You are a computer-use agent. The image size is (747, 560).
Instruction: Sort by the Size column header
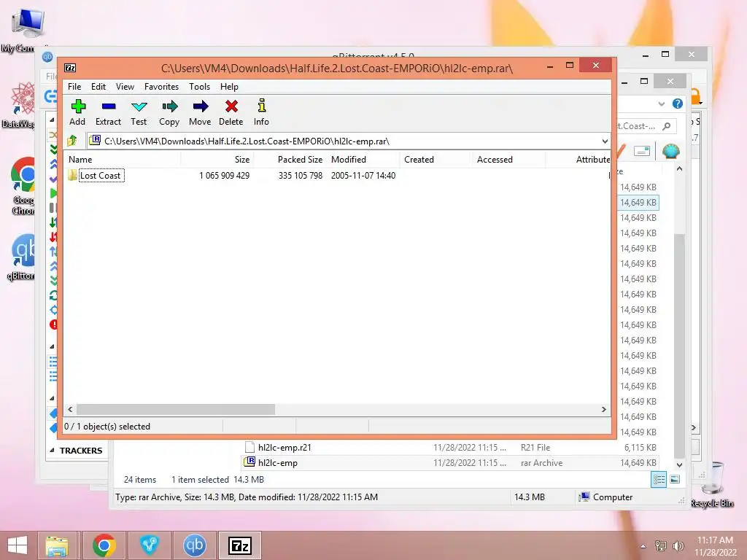point(217,160)
